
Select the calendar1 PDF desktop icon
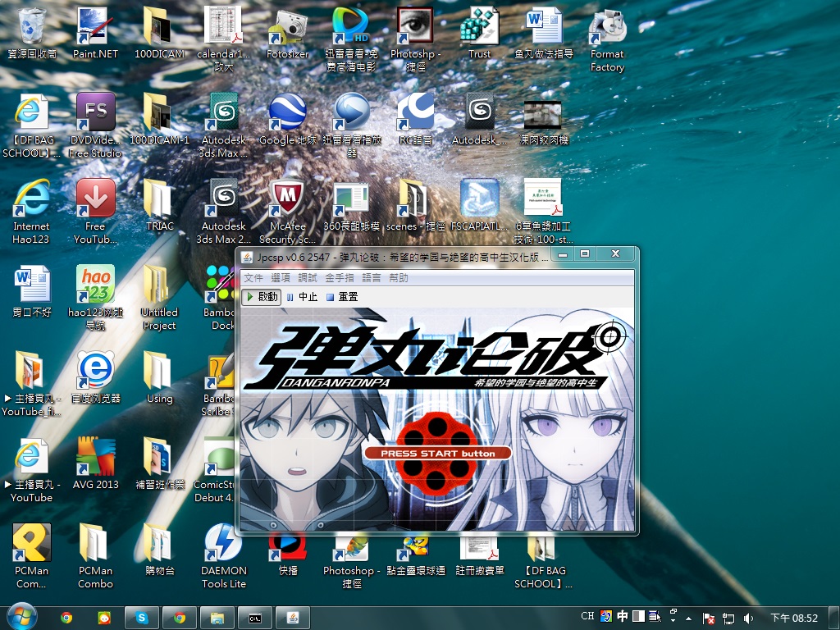pos(223,39)
